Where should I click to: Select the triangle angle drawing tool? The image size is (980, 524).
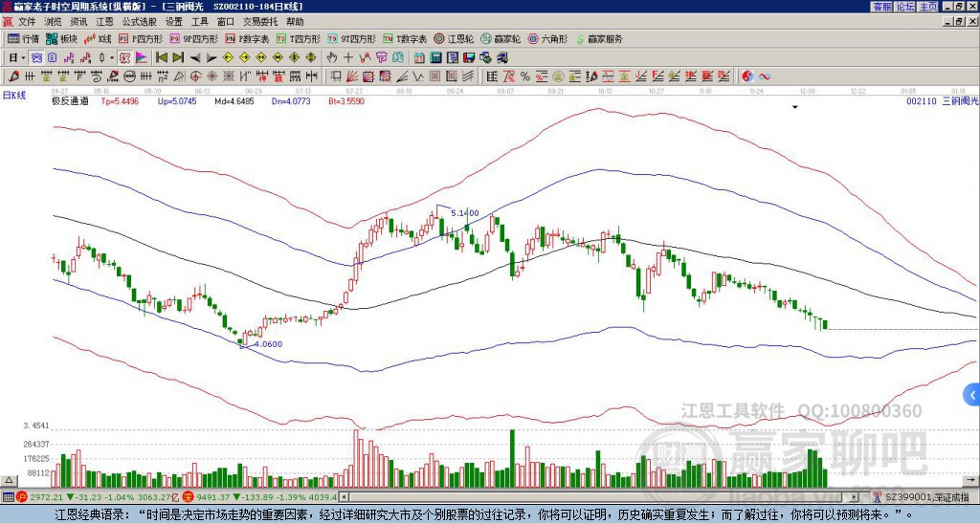point(179,76)
